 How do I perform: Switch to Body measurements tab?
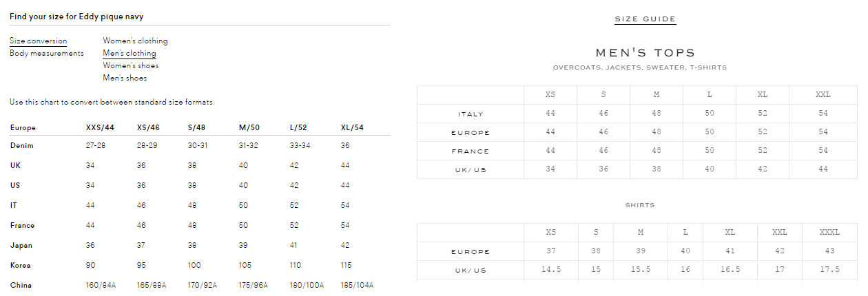click(x=47, y=53)
